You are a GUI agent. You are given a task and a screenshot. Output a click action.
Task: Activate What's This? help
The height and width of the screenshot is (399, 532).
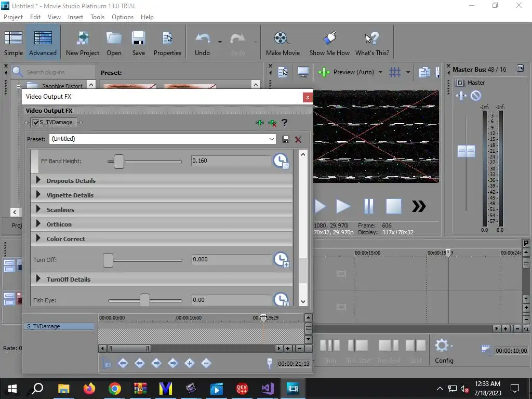pos(372,43)
